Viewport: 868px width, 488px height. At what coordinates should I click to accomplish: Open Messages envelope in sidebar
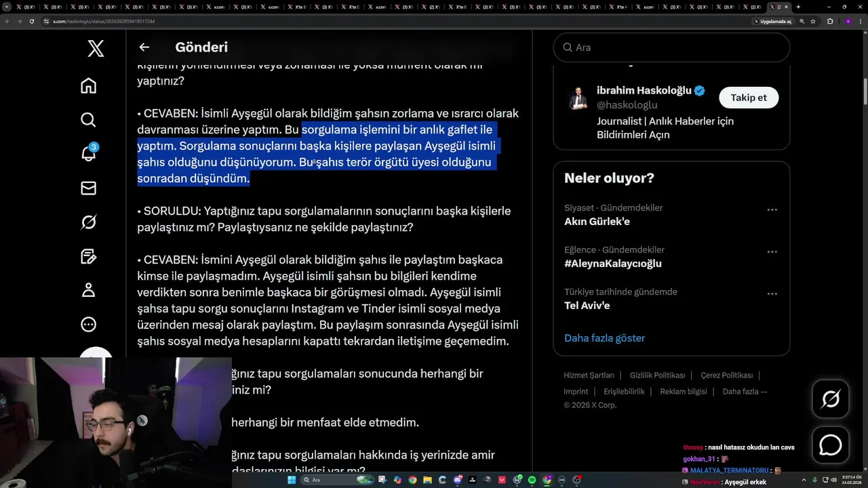88,188
